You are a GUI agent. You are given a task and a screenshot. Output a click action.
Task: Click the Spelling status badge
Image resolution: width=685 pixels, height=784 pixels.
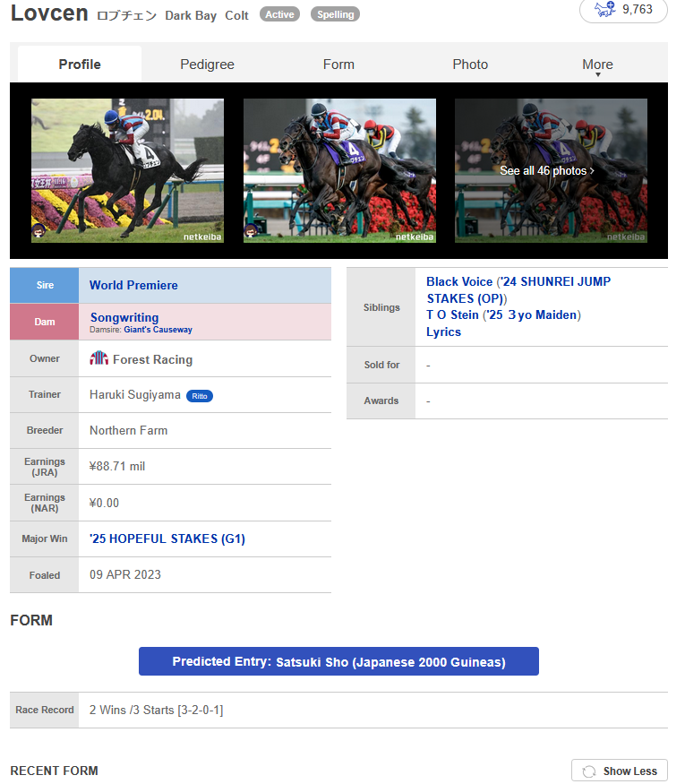point(335,14)
